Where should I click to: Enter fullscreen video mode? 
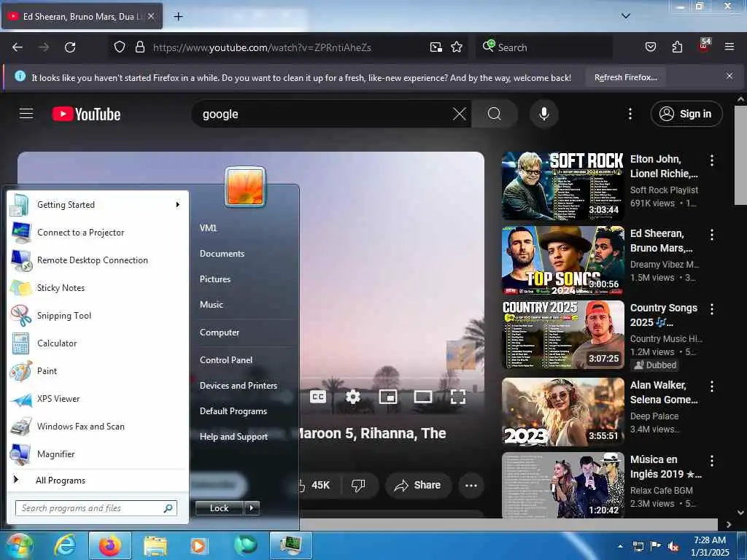[x=458, y=397]
